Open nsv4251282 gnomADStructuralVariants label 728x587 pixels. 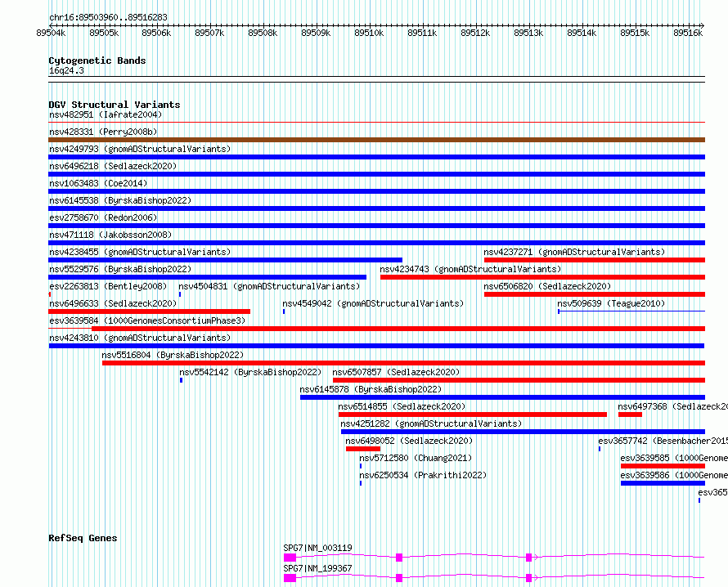coord(431,423)
